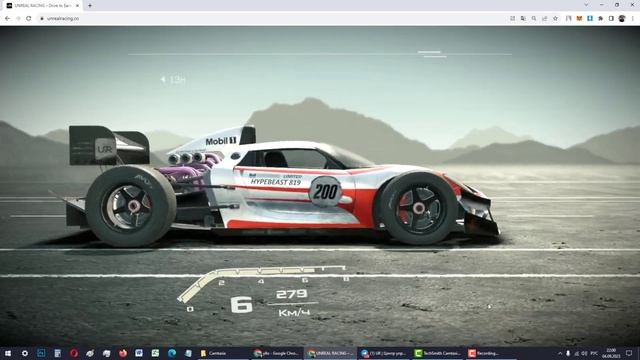This screenshot has height=360, width=640.
Task: Open network tray icon
Action: (x=577, y=353)
